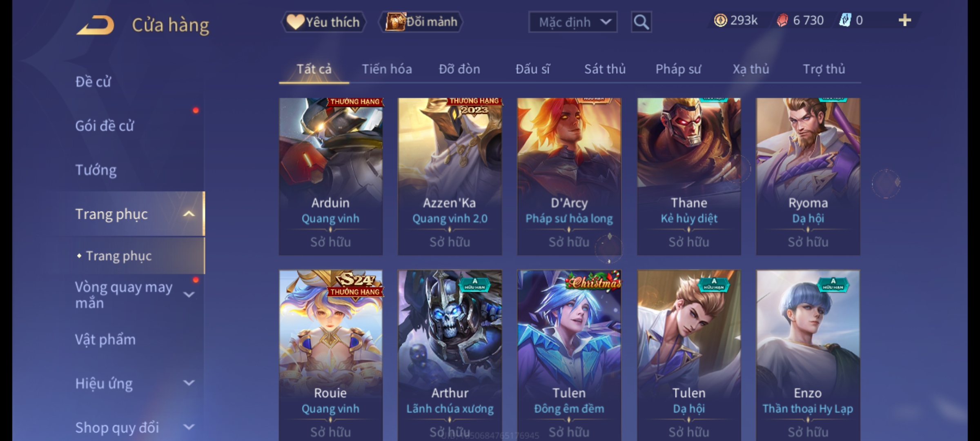Open Gói đề cử in sidebar
This screenshot has height=441, width=980.
click(x=105, y=126)
